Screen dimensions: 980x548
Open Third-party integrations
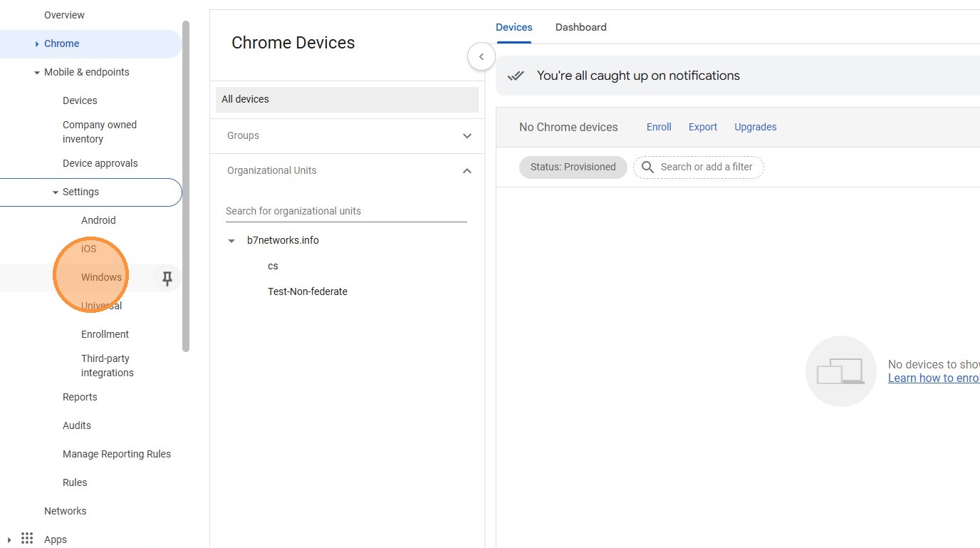pyautogui.click(x=108, y=366)
